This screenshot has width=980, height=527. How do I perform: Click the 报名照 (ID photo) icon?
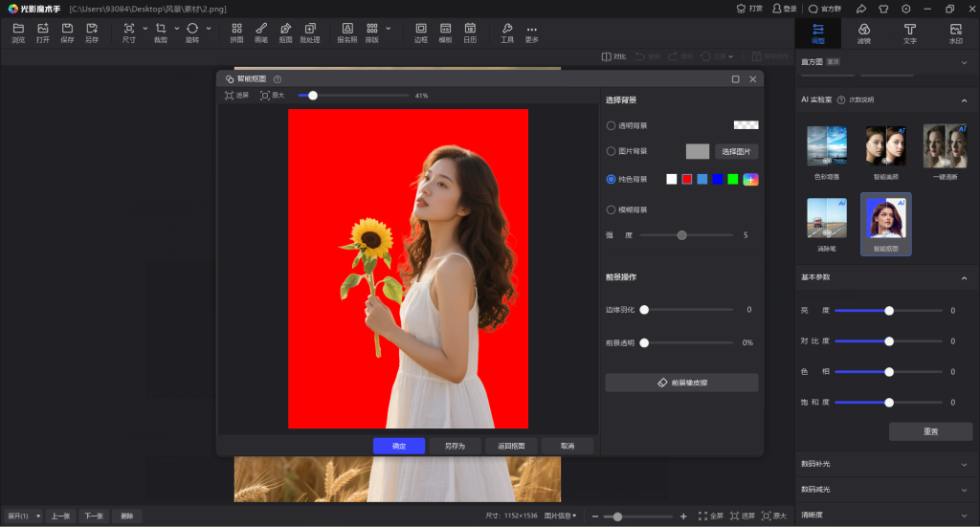click(x=346, y=29)
